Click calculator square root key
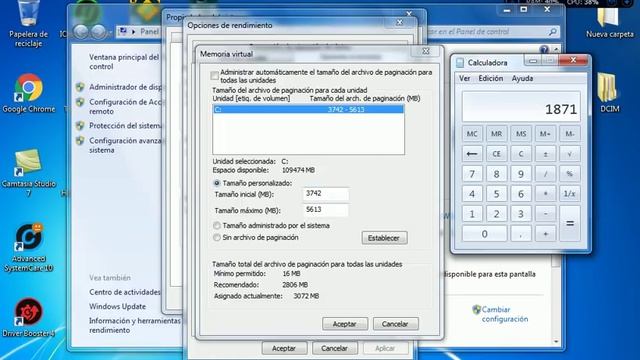The image size is (640, 360). pyautogui.click(x=569, y=154)
